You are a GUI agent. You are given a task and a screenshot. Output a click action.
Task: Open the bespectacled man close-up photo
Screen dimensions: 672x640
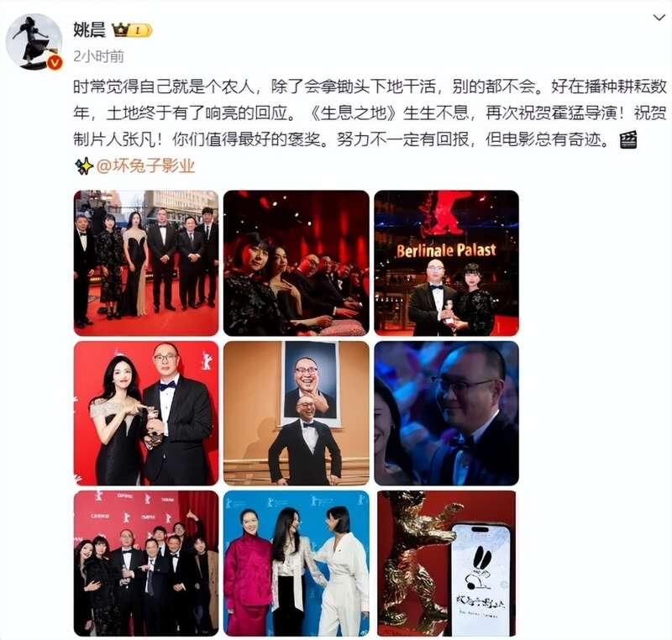point(447,413)
